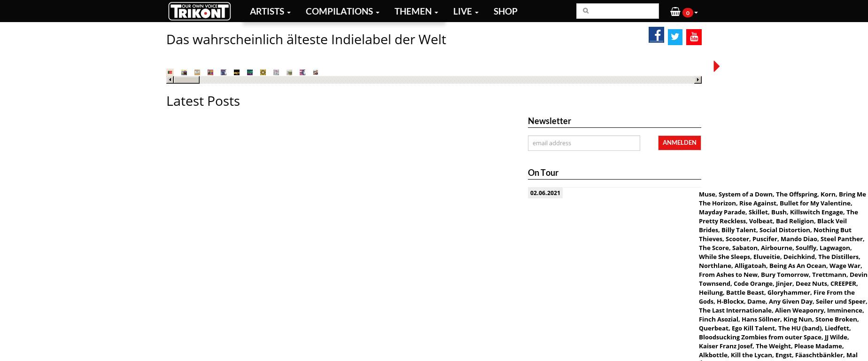The height and width of the screenshot is (361, 868).
Task: Open the Twitter profile icon
Action: 675,37
